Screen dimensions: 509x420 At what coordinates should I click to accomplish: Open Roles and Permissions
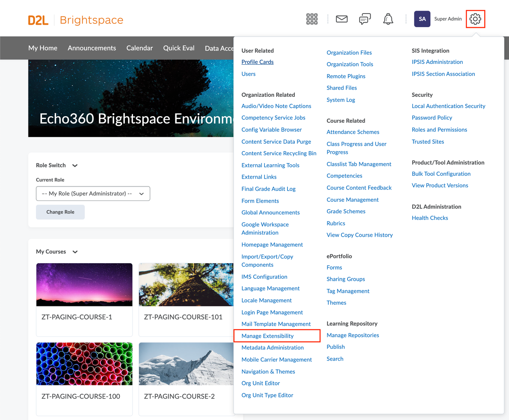tap(439, 130)
